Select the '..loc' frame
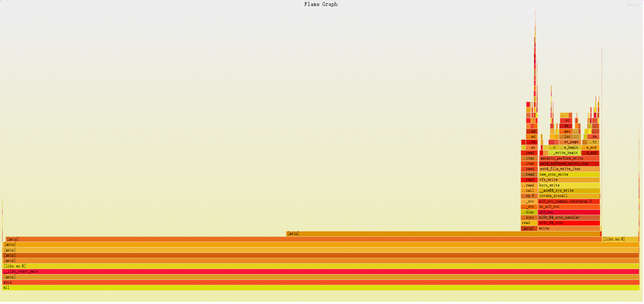Image resolution: width=644 pixels, height=304 pixels. click(566, 137)
